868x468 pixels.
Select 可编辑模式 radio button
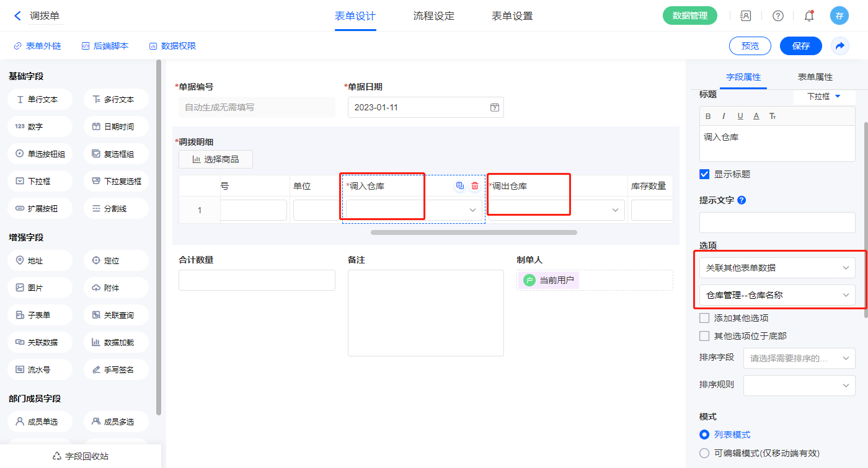coord(704,453)
